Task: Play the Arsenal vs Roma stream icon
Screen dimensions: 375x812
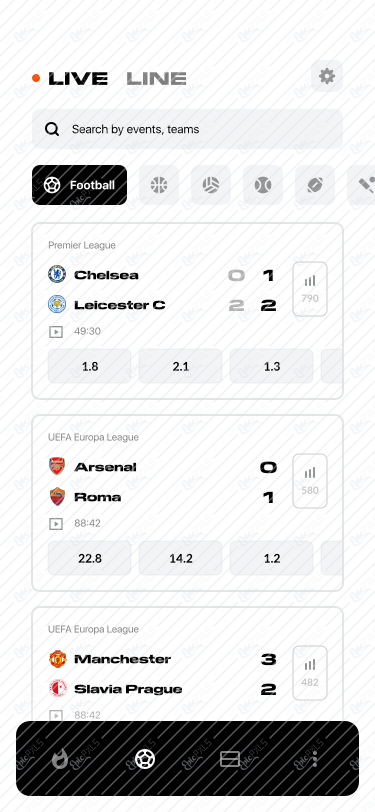Action: tap(55, 524)
